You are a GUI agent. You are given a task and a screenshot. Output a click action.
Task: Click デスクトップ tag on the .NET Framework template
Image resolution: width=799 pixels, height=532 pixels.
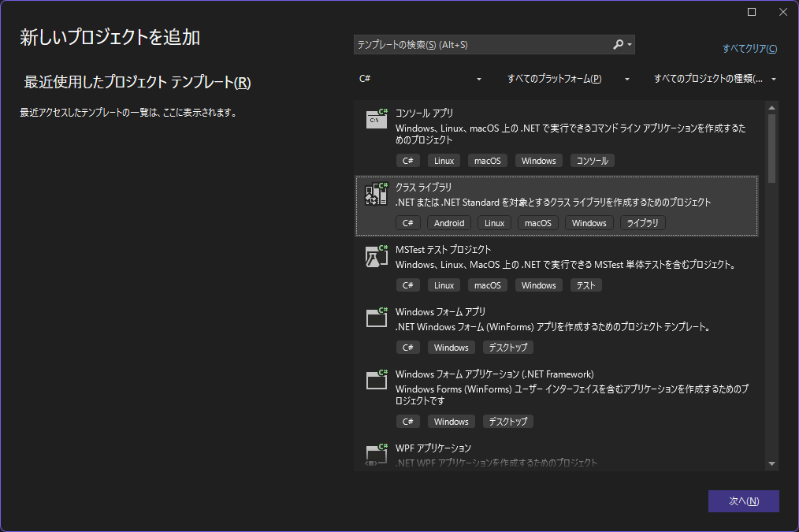click(508, 422)
